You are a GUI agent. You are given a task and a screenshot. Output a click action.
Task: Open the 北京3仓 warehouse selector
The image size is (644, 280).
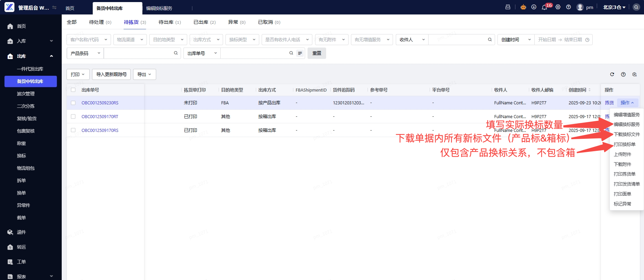[614, 7]
